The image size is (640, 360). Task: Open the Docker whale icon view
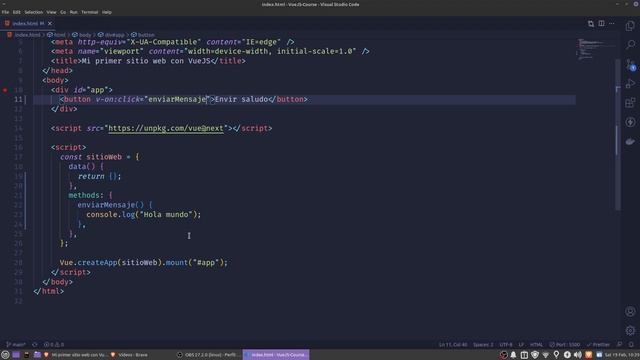click(630, 141)
